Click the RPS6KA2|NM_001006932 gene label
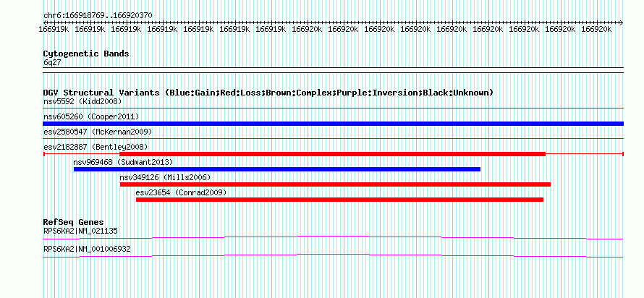 pyautogui.click(x=87, y=249)
